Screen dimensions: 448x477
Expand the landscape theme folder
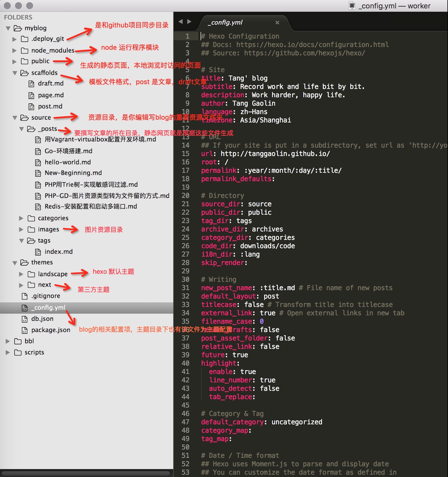click(x=21, y=274)
